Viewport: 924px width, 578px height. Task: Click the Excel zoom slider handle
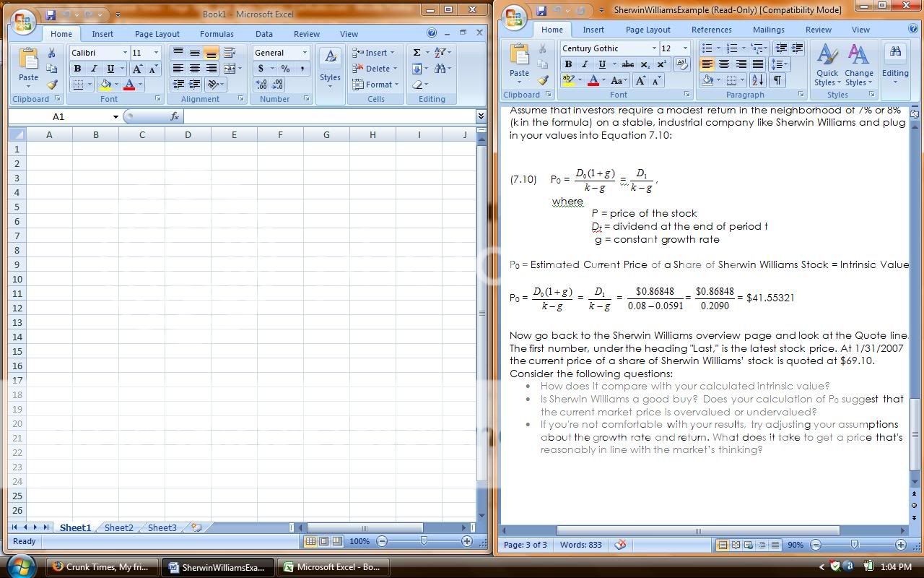[x=424, y=541]
